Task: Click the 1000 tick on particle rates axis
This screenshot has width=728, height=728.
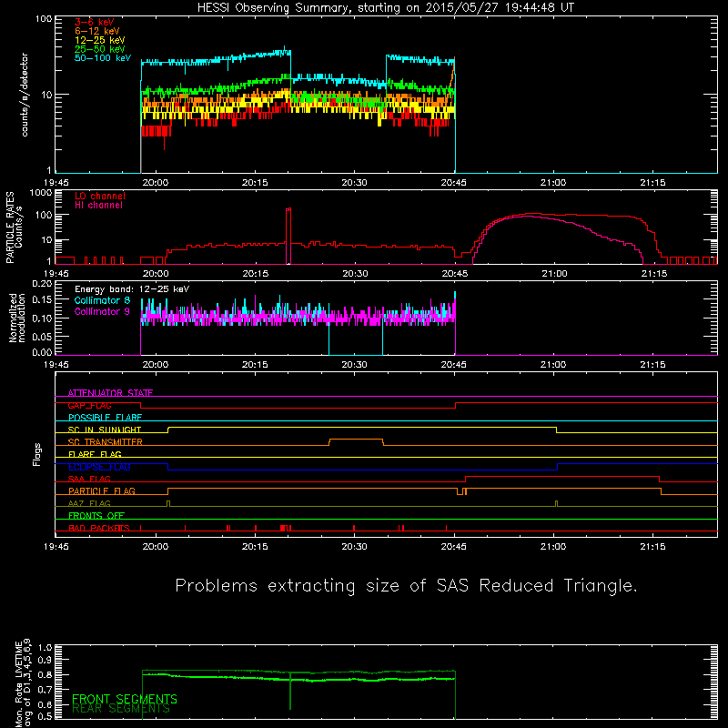Action: pos(41,193)
